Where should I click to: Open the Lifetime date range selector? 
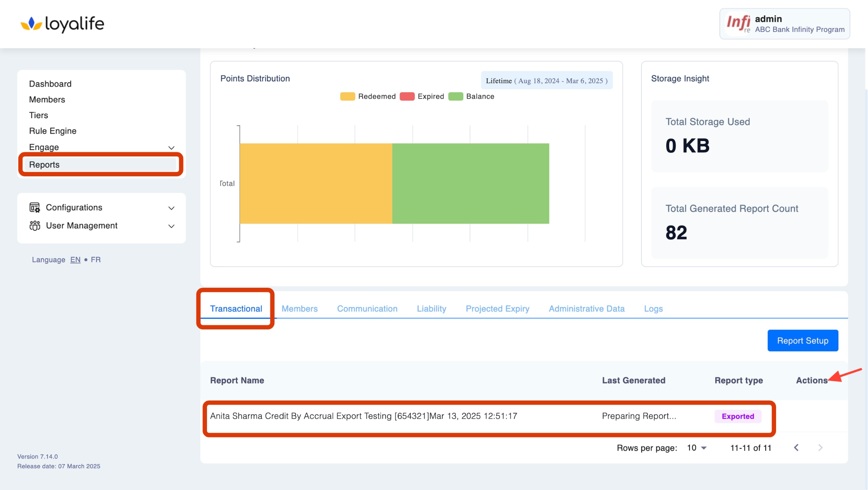click(547, 81)
